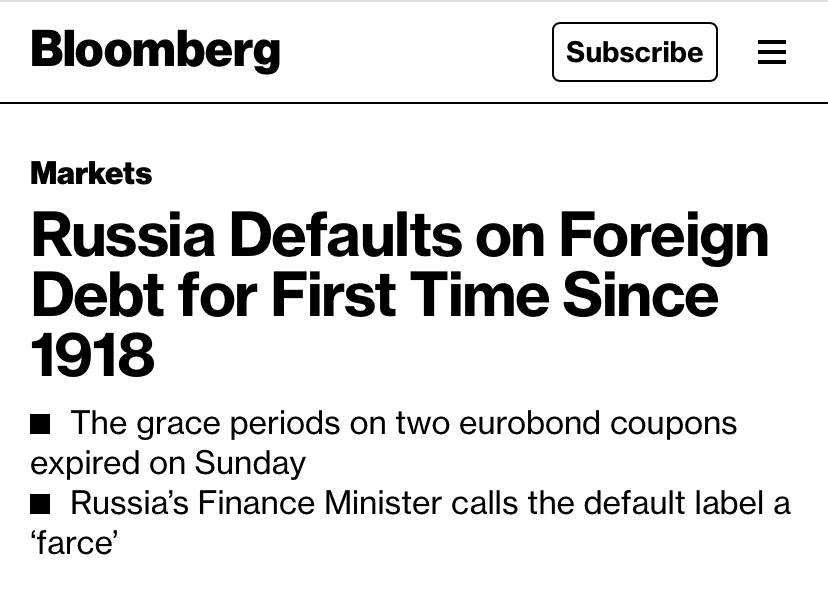Screen dimensions: 828x593
Task: Select the headline word 'Debt'
Action: click(x=98, y=295)
